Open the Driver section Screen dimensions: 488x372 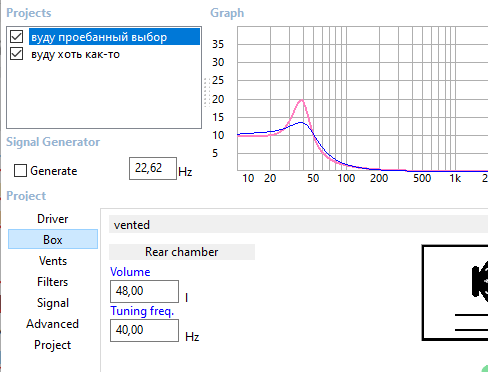[x=53, y=219]
